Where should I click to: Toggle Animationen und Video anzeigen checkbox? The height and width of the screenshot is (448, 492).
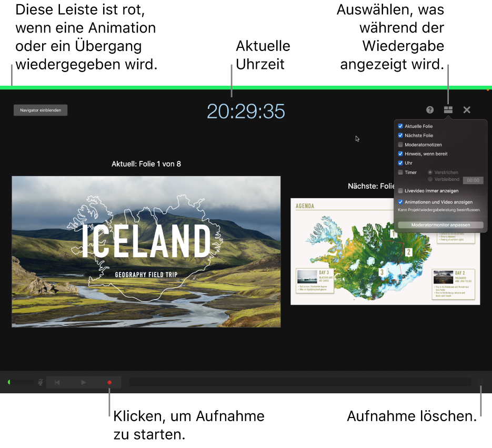click(400, 202)
